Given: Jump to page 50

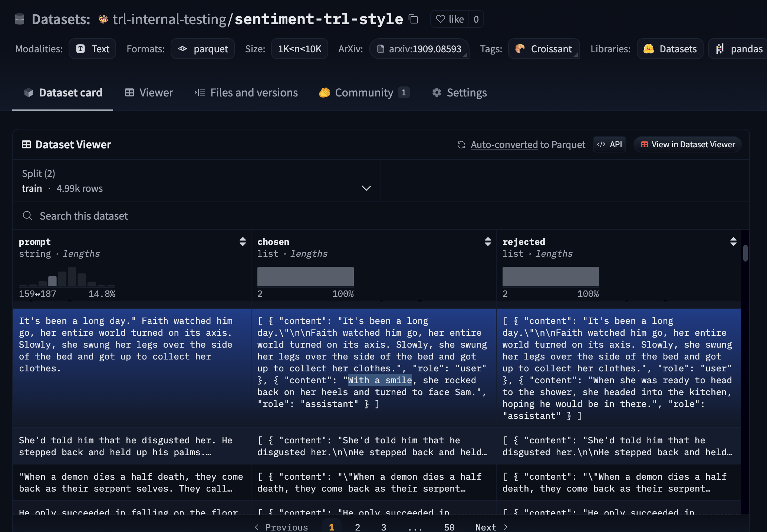Looking at the screenshot, I should (449, 527).
